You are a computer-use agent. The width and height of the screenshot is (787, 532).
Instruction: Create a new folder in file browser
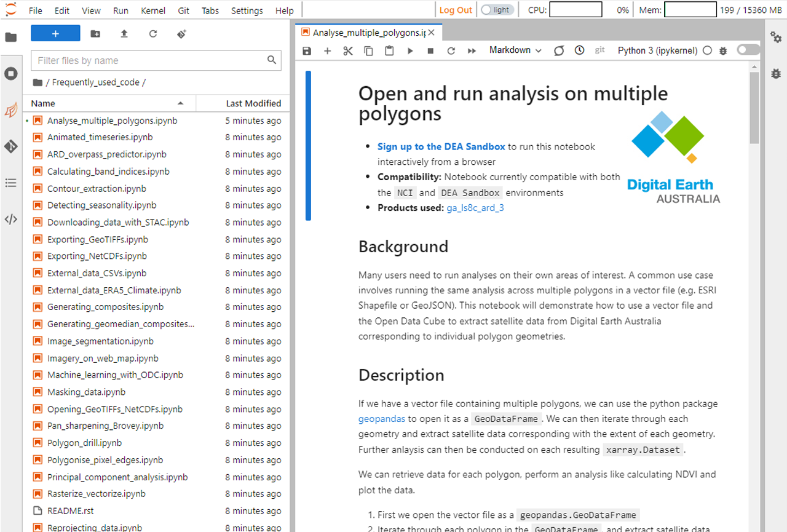click(x=95, y=34)
